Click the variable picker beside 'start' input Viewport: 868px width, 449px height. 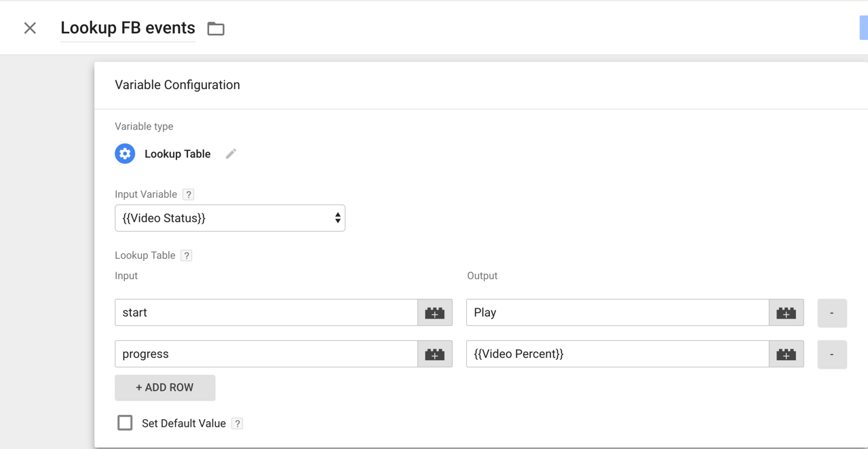(435, 313)
